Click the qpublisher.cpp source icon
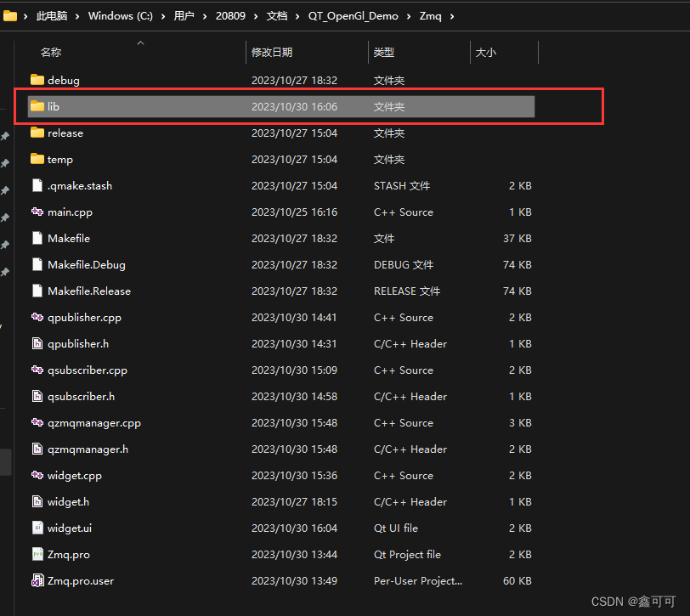 click(x=37, y=317)
